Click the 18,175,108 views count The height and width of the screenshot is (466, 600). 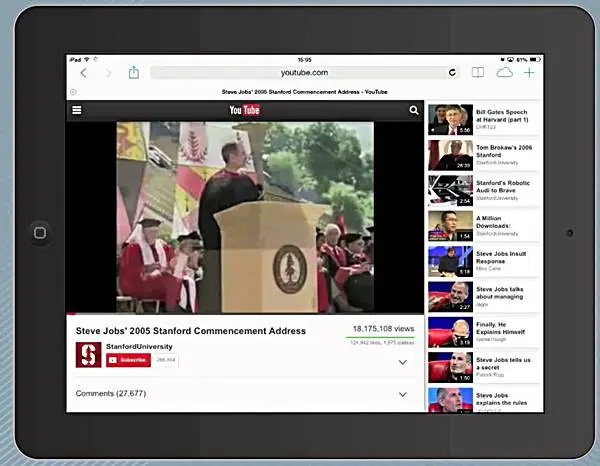(383, 329)
